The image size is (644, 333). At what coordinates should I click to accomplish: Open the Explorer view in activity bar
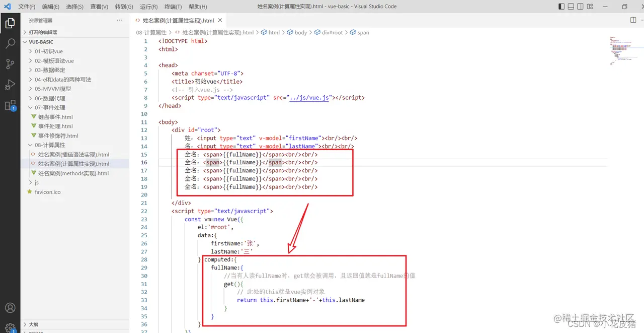pos(10,23)
